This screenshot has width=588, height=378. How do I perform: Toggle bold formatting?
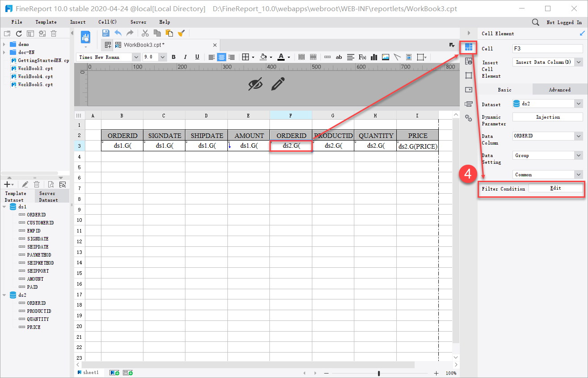coord(173,57)
